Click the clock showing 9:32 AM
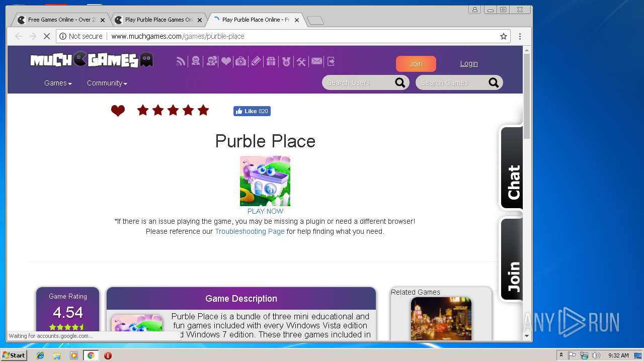The height and width of the screenshot is (362, 644). point(618,355)
